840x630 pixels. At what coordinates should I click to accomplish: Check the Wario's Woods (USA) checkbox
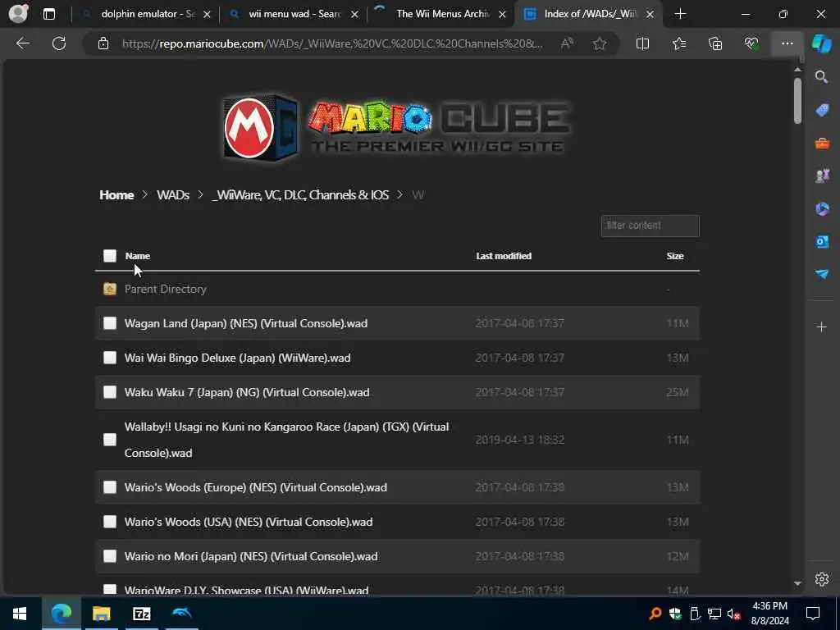[x=110, y=521]
